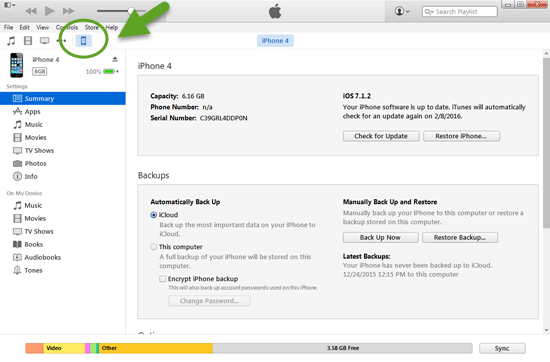The image size is (550, 362).
Task: Click the Search Playlist field
Action: point(460,12)
